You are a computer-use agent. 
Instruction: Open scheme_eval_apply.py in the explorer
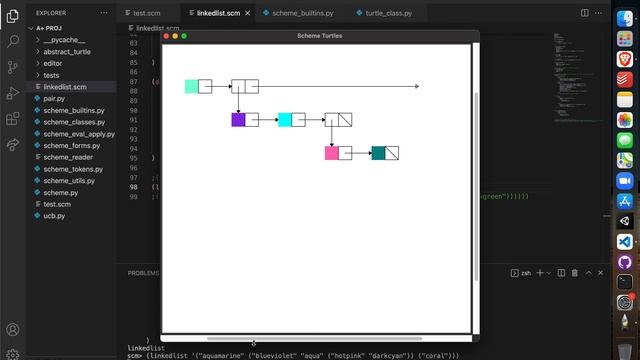coord(79,134)
